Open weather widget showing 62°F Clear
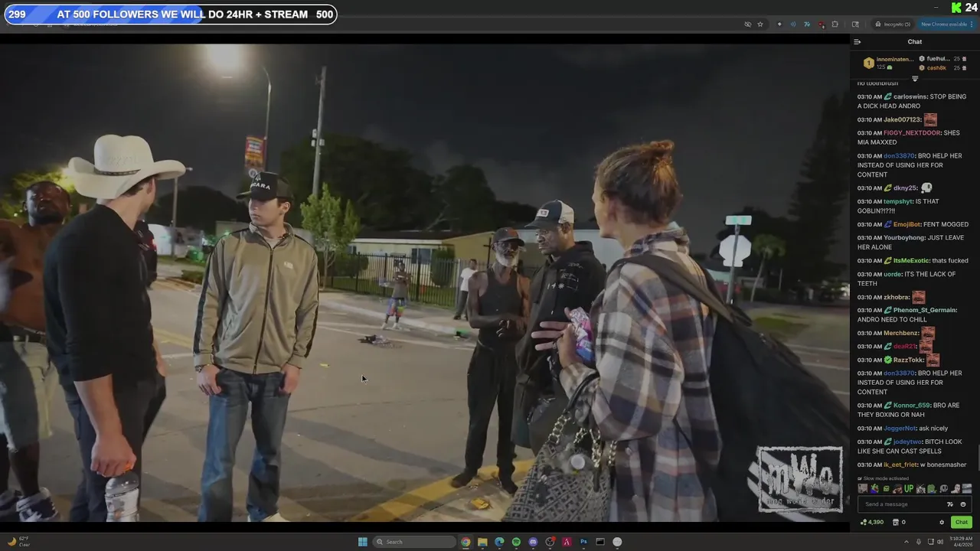This screenshot has width=980, height=551. point(19,542)
